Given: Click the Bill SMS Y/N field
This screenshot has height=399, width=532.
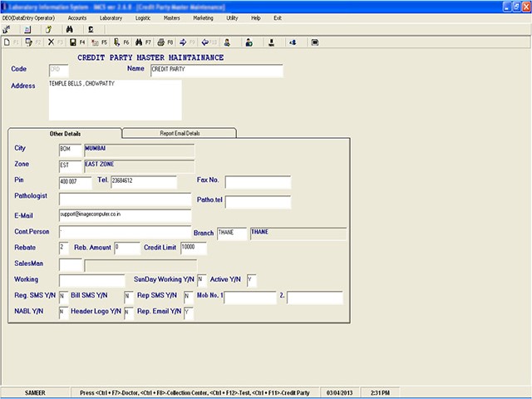Looking at the screenshot, I should coord(129,297).
